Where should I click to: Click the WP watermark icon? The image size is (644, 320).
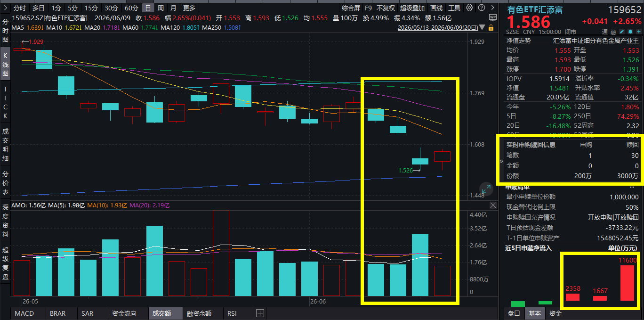(493, 17)
